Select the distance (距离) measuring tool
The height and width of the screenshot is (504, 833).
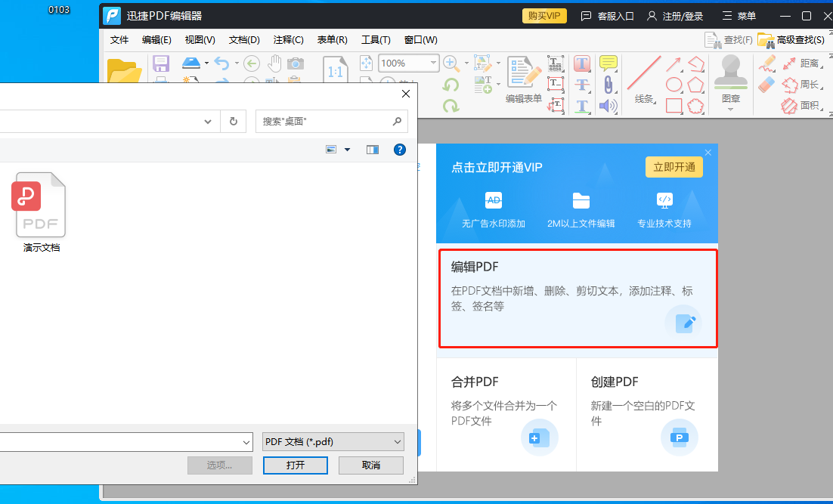pyautogui.click(x=801, y=63)
